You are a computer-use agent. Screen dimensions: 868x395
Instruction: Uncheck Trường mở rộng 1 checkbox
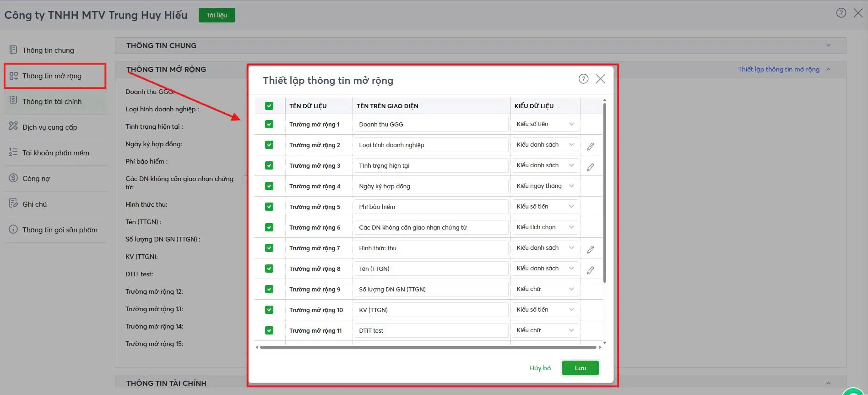269,124
